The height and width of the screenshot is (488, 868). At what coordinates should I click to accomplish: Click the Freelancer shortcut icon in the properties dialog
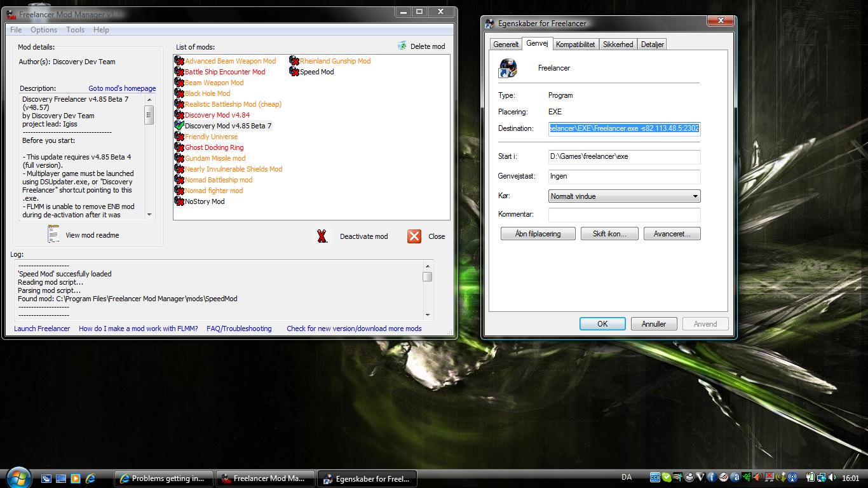pyautogui.click(x=508, y=68)
